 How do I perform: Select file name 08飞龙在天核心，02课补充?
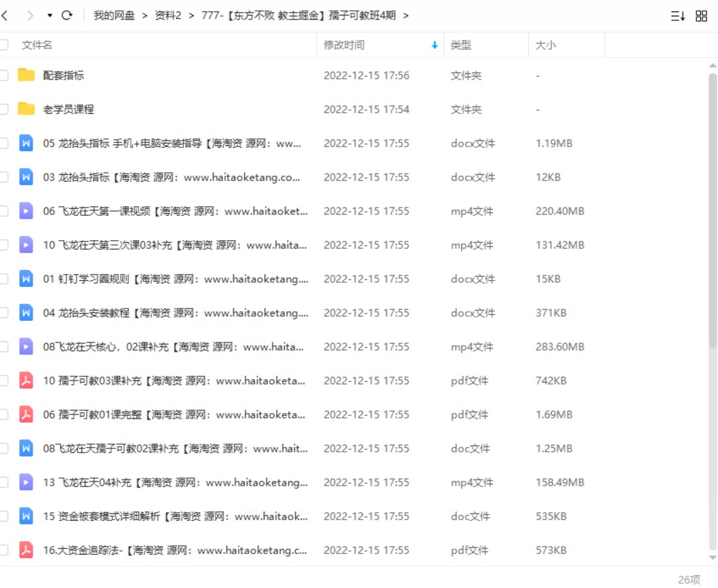tap(173, 346)
